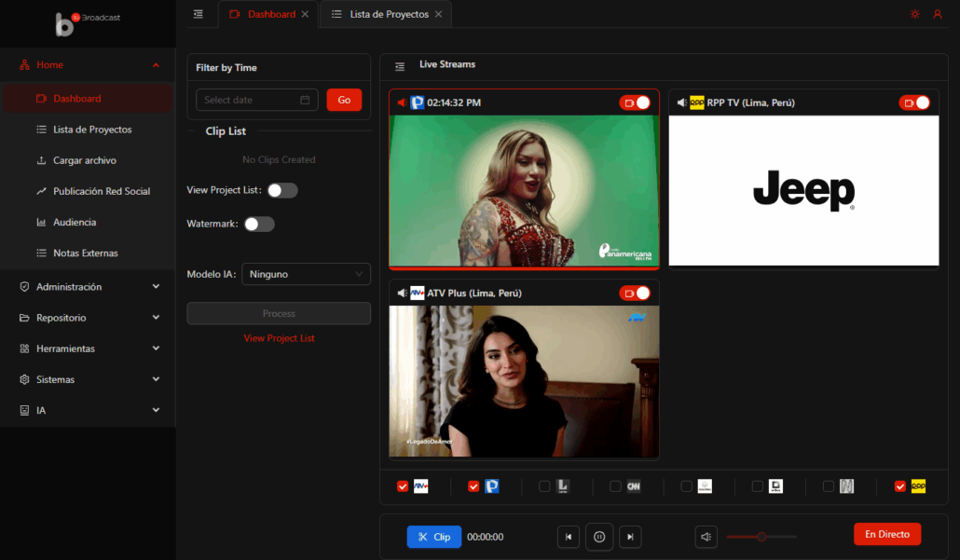Expand the Herramientas sidebar section
This screenshot has width=960, height=560.
point(88,348)
